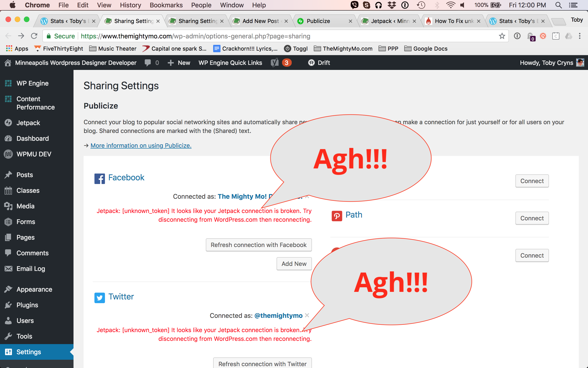Open macOS Spotlight search
This screenshot has width=588, height=368.
click(558, 5)
